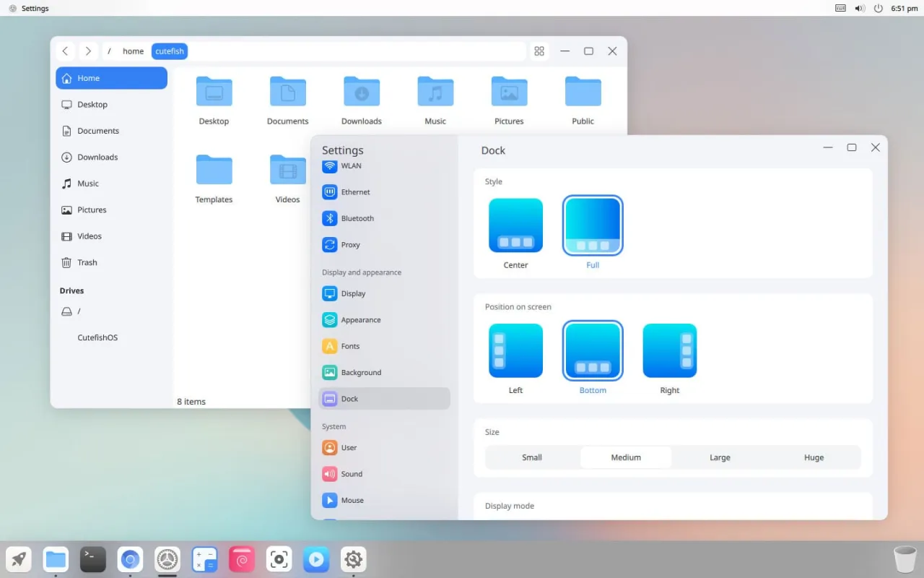
Task: Open the app launcher rocket icon
Action: pos(18,558)
